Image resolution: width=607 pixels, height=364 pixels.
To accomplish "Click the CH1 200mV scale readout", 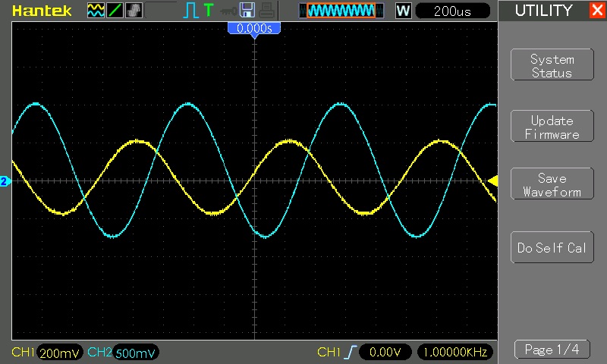I will coord(60,353).
